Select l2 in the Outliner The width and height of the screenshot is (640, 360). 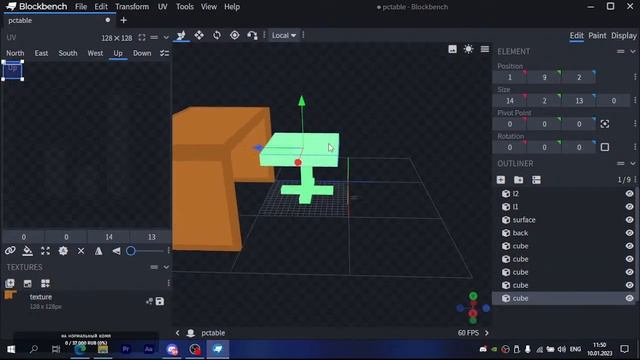[564, 194]
